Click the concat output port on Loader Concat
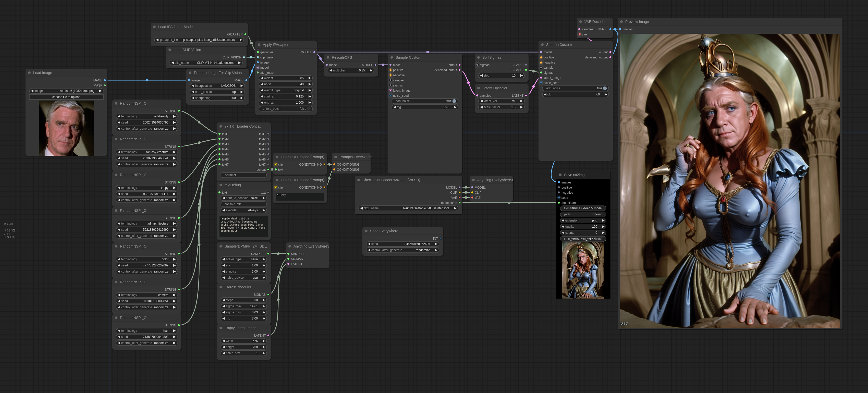This screenshot has width=868, height=393. pos(268,170)
